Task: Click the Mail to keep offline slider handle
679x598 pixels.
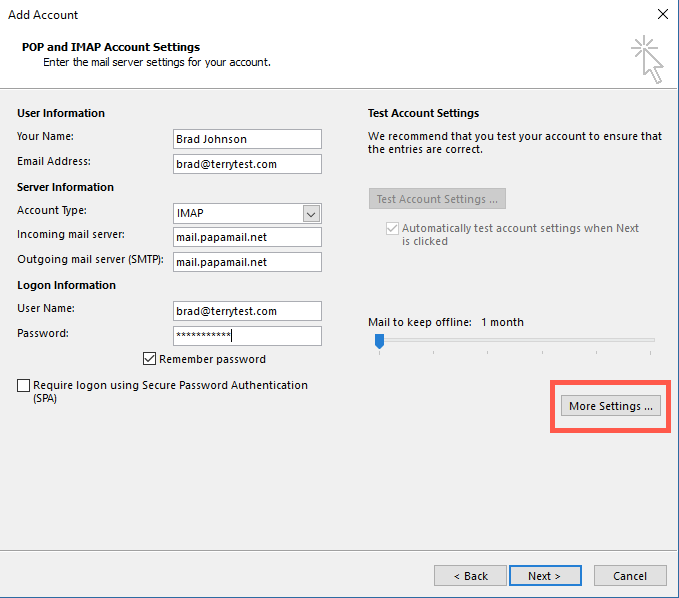Action: tap(379, 341)
